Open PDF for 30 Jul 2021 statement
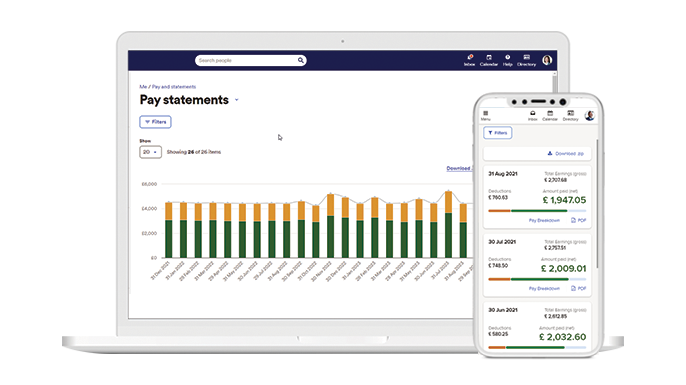Image resolution: width=686 pixels, height=385 pixels. tap(578, 289)
